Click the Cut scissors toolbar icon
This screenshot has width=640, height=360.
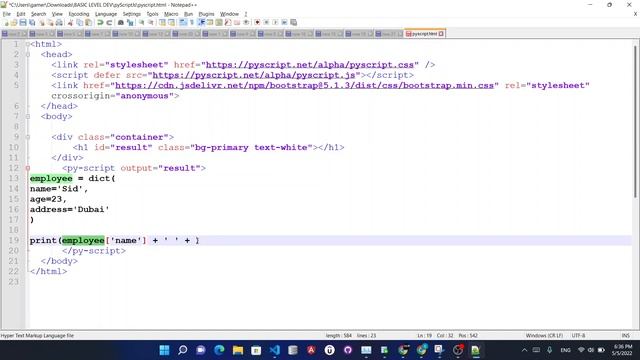[x=70, y=22]
